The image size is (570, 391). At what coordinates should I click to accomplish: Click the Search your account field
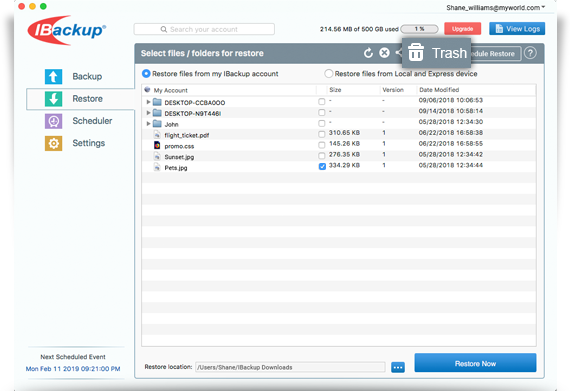click(204, 29)
